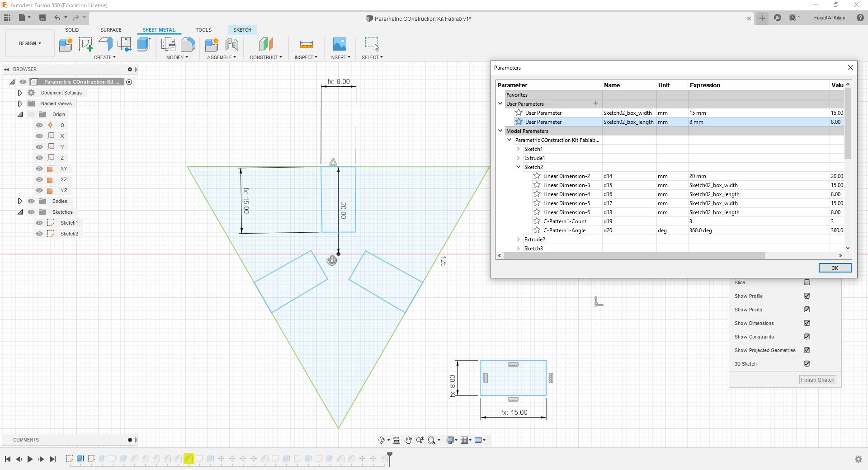This screenshot has height=470, width=868.
Task: Expand the Bodies folder
Action: click(20, 201)
